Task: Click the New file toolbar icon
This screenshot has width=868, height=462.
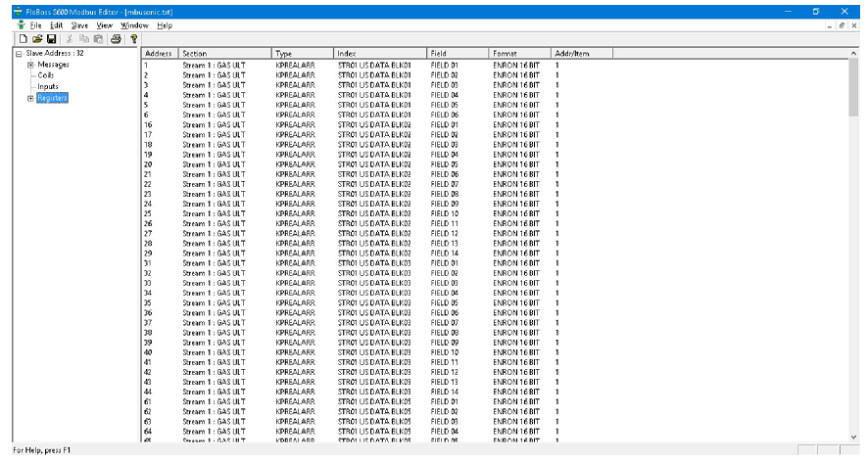Action: [x=23, y=39]
